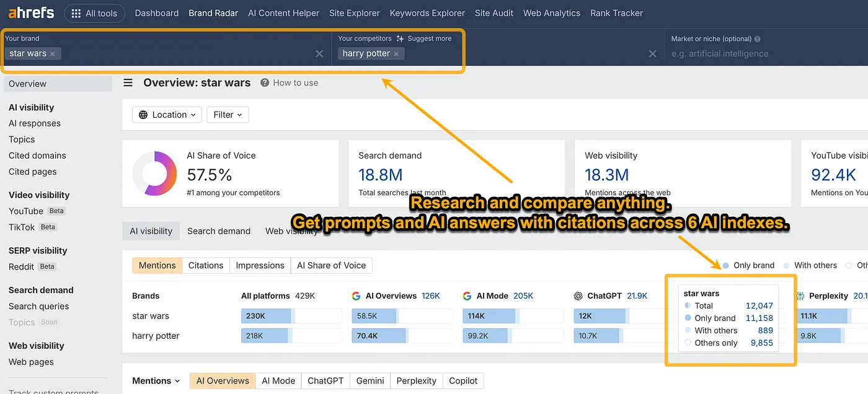Click the info icon next to Market or niche

758,38
